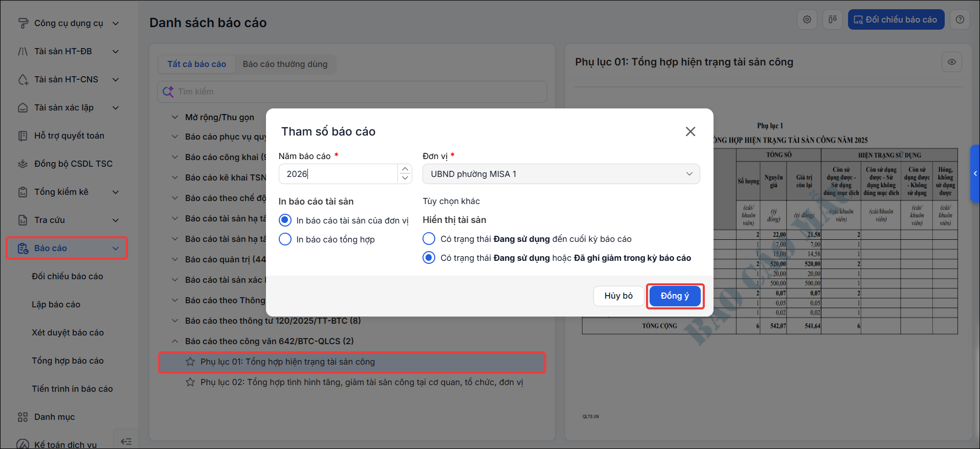The width and height of the screenshot is (980, 449).
Task: Collapse the sidebar with the arrow icon
Action: (x=126, y=441)
